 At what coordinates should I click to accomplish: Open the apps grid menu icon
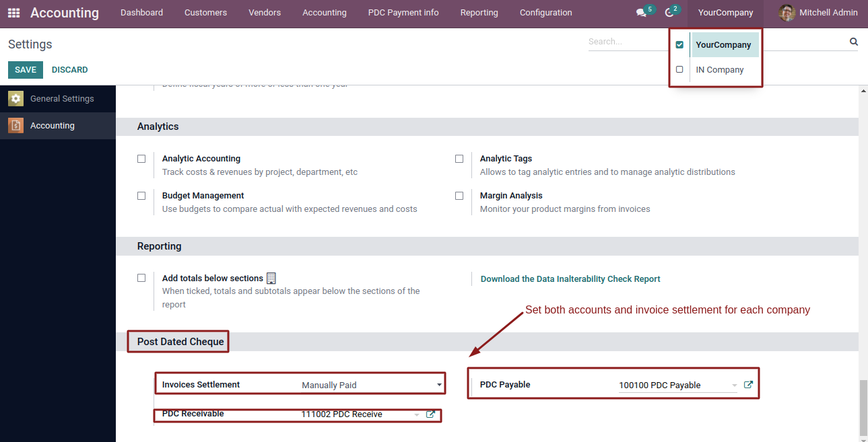[13, 13]
